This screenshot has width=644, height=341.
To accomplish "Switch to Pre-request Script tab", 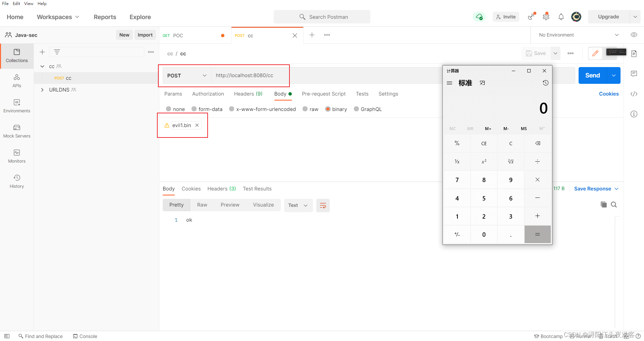I will [x=324, y=94].
